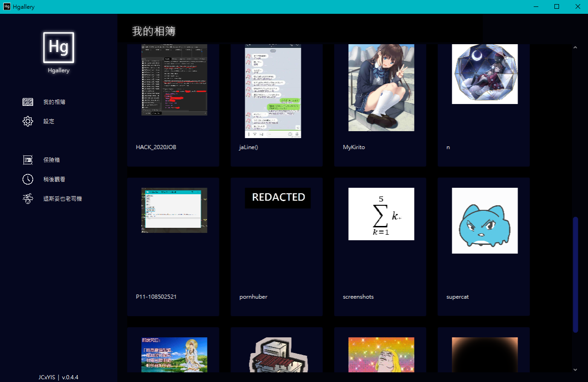Minimize the Hgallery window
This screenshot has height=382, width=588.
click(x=536, y=6)
